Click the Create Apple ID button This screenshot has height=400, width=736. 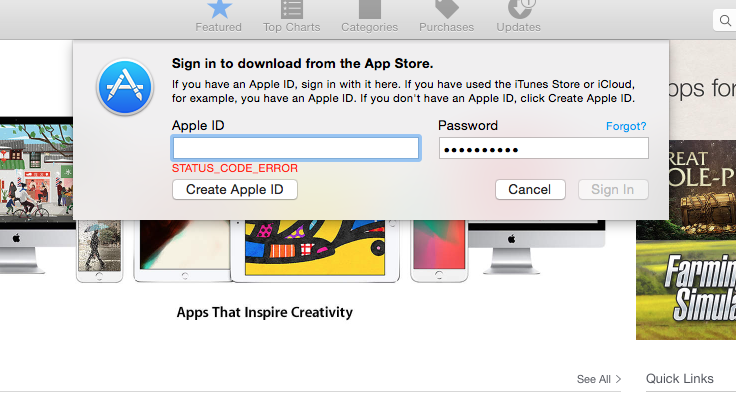(235, 190)
